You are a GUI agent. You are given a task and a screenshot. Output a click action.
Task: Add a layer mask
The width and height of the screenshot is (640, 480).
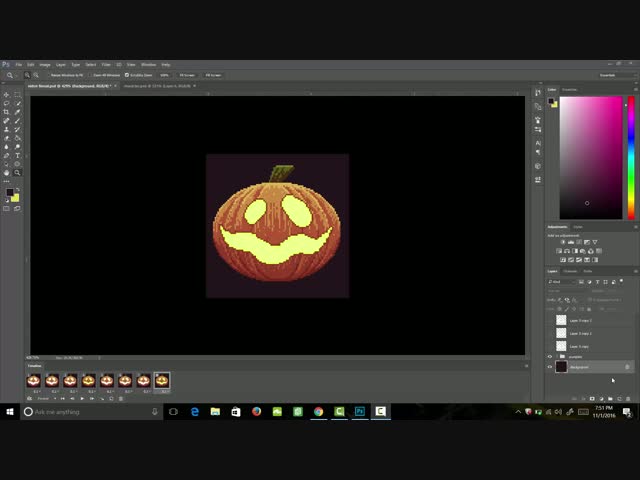pos(592,399)
